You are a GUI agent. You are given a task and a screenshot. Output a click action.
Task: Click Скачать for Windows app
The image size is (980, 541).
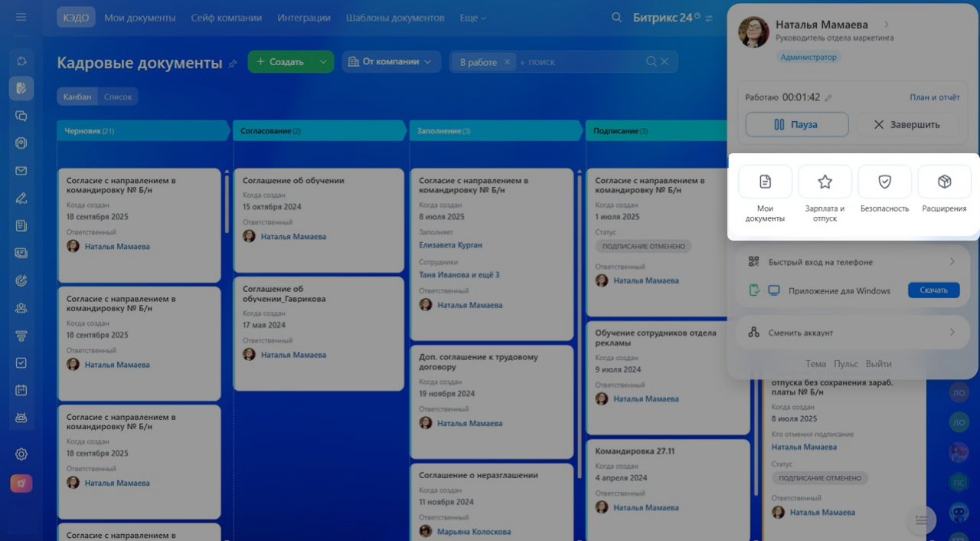tap(933, 290)
